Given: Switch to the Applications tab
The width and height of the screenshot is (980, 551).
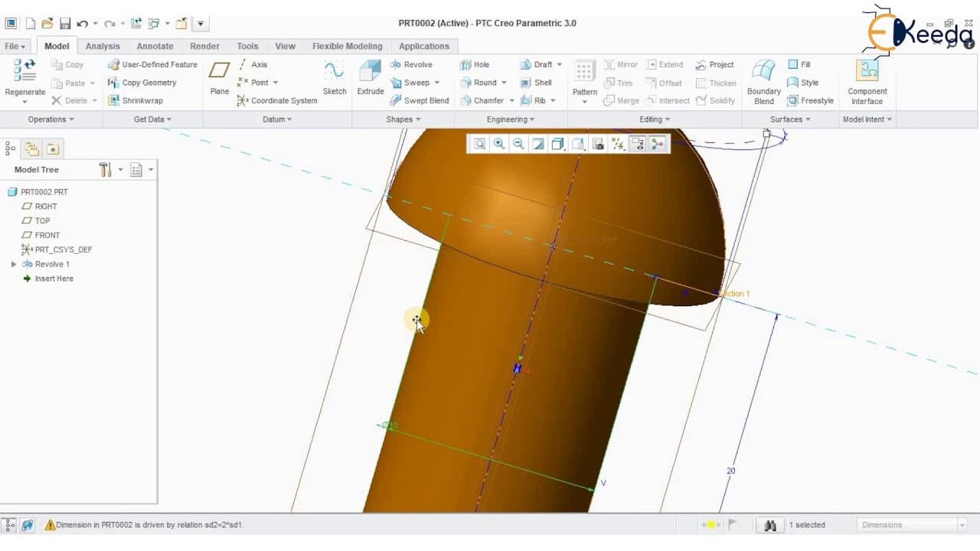Looking at the screenshot, I should click(424, 46).
